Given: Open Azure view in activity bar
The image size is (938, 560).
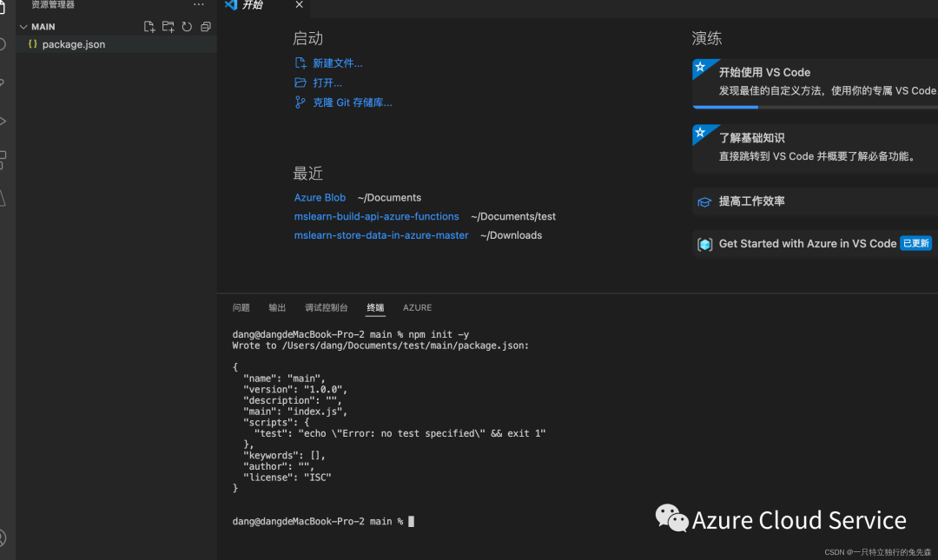Looking at the screenshot, I should [3, 198].
